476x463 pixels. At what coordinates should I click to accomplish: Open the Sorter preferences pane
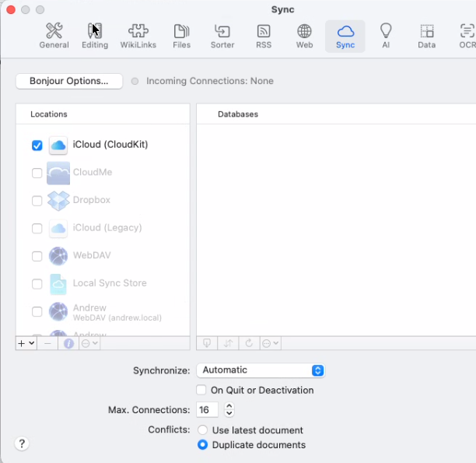pos(222,36)
